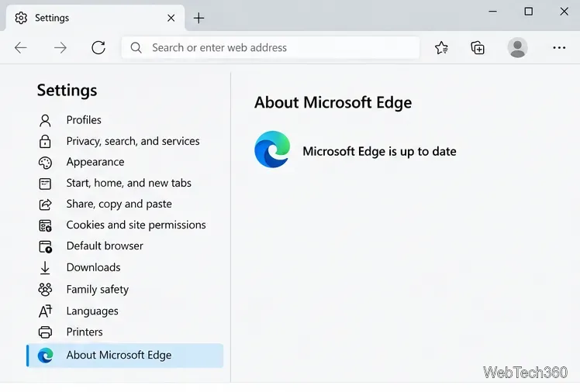Click the Cookies and site permissions icon
The height and width of the screenshot is (392, 580).
tap(45, 225)
